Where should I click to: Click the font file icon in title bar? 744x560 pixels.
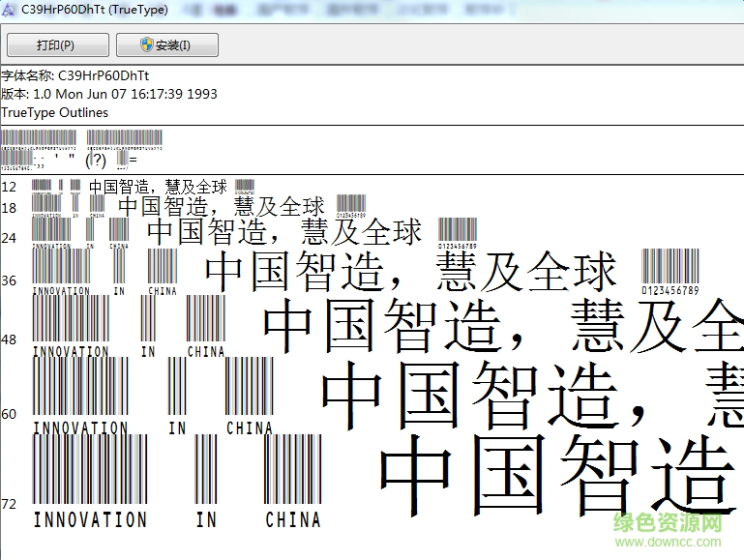(x=8, y=9)
